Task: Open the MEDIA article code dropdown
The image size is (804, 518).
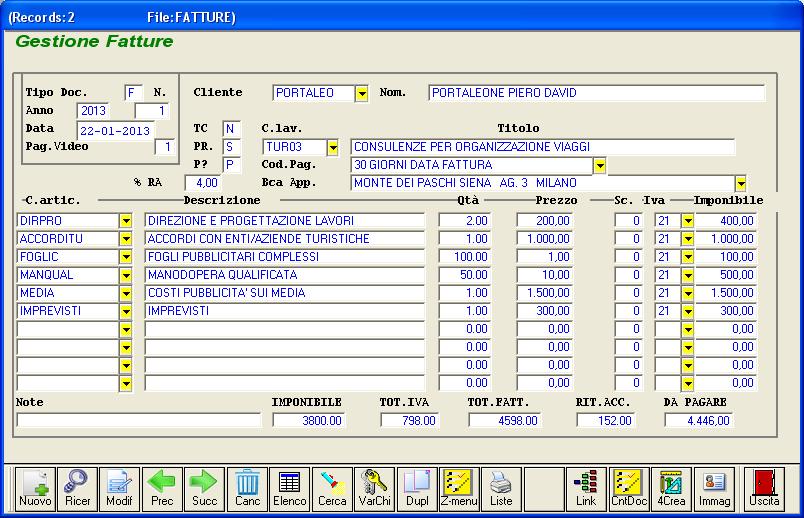Action: pyautogui.click(x=126, y=293)
